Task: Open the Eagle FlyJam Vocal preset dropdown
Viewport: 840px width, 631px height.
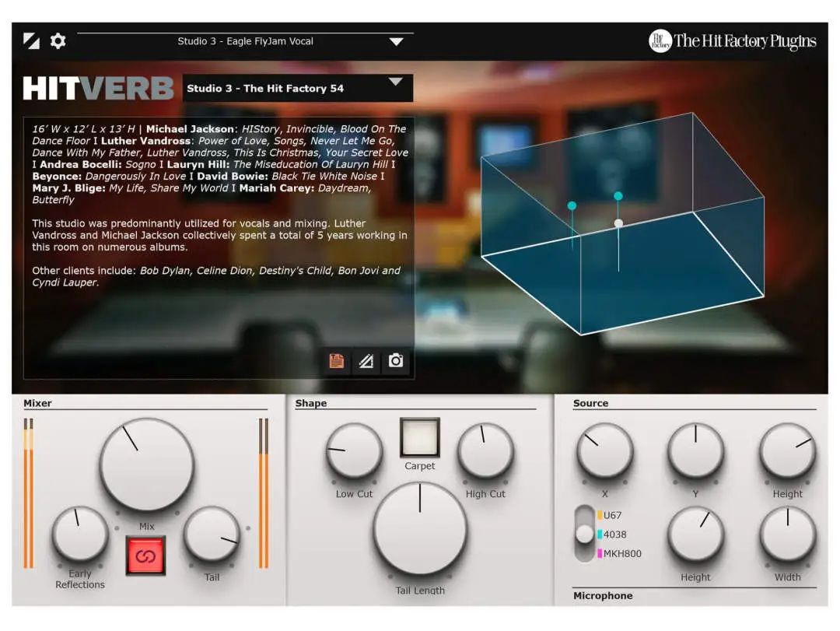Action: point(397,41)
